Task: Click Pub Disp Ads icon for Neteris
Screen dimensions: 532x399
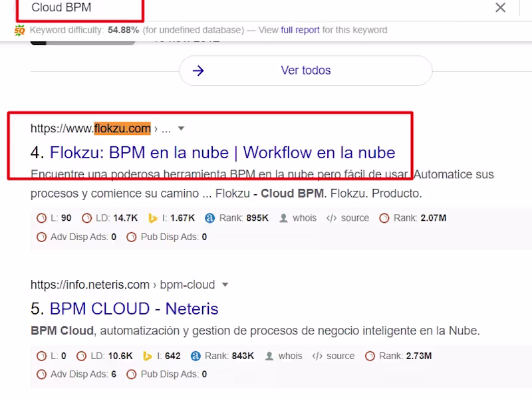Action: pyautogui.click(x=131, y=374)
